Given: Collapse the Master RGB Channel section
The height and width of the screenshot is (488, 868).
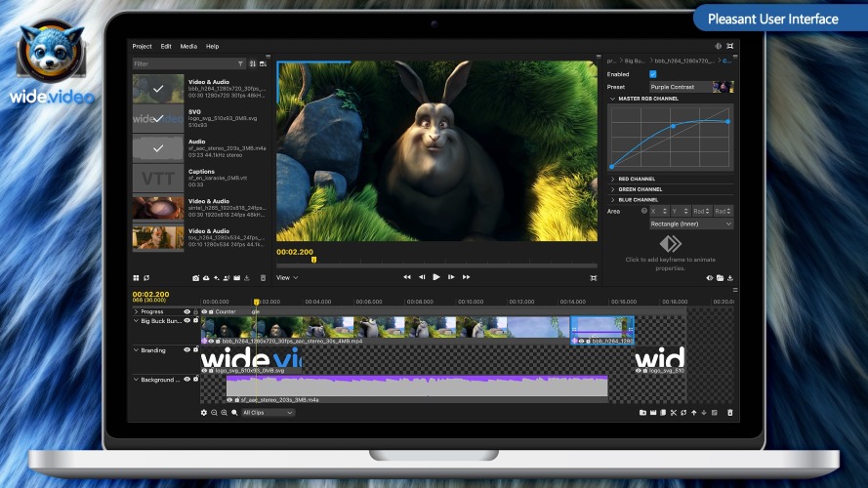Looking at the screenshot, I should [612, 99].
